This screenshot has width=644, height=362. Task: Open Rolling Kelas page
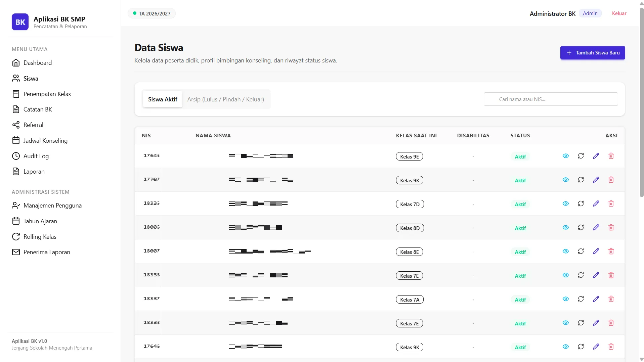click(34, 237)
